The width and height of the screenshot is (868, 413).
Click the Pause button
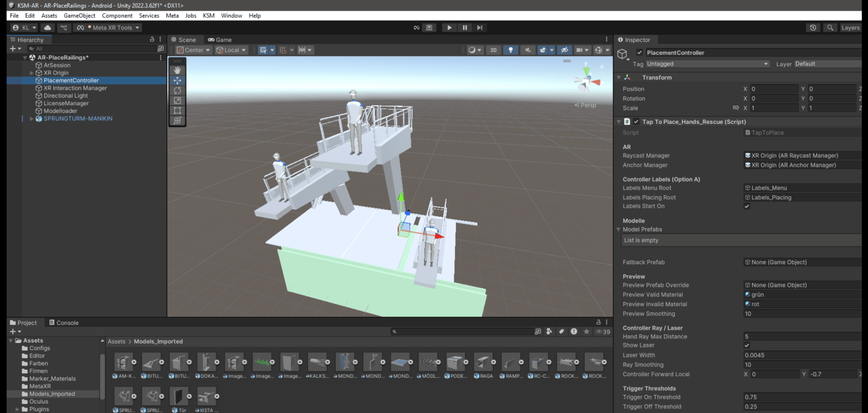tap(465, 28)
